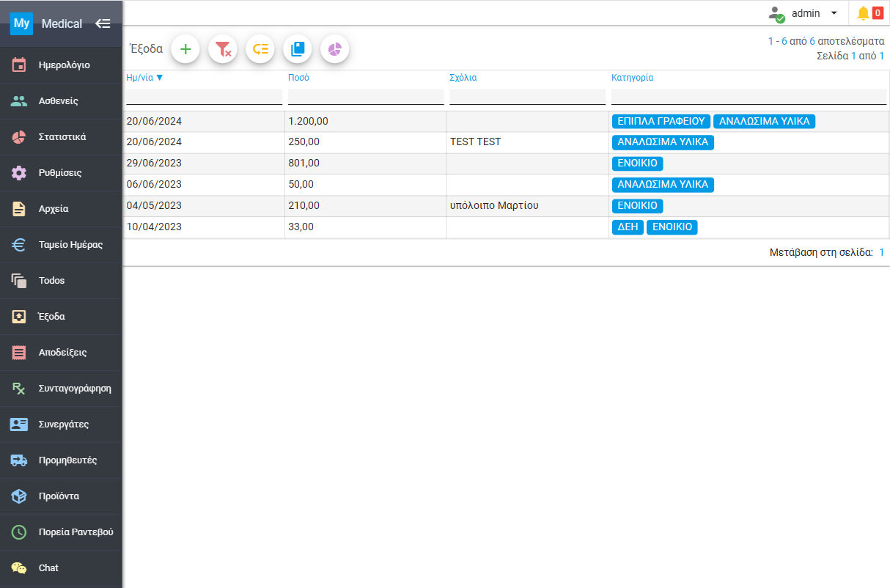The height and width of the screenshot is (588, 890).
Task: Add a new expense with the plus button
Action: coord(185,49)
